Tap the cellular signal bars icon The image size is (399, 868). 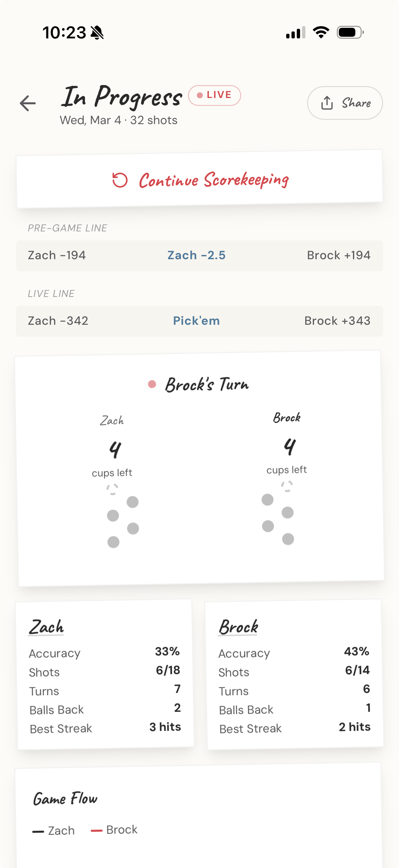click(x=295, y=33)
